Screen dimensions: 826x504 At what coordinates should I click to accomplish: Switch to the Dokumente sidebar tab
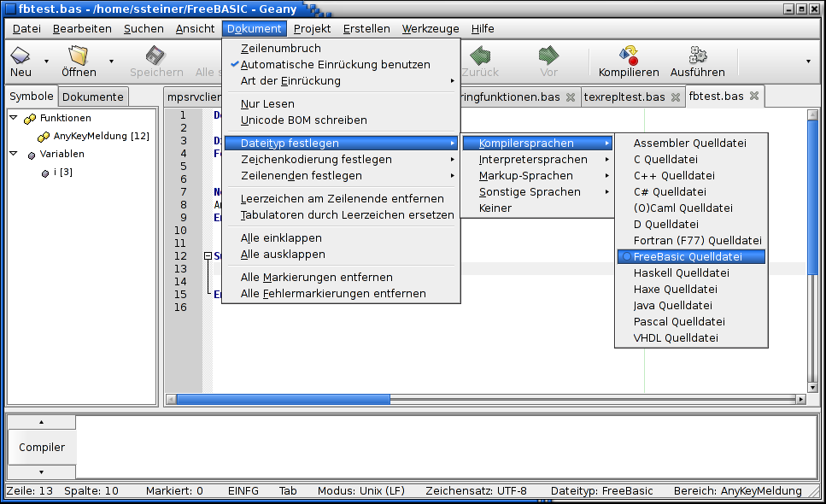click(x=93, y=97)
